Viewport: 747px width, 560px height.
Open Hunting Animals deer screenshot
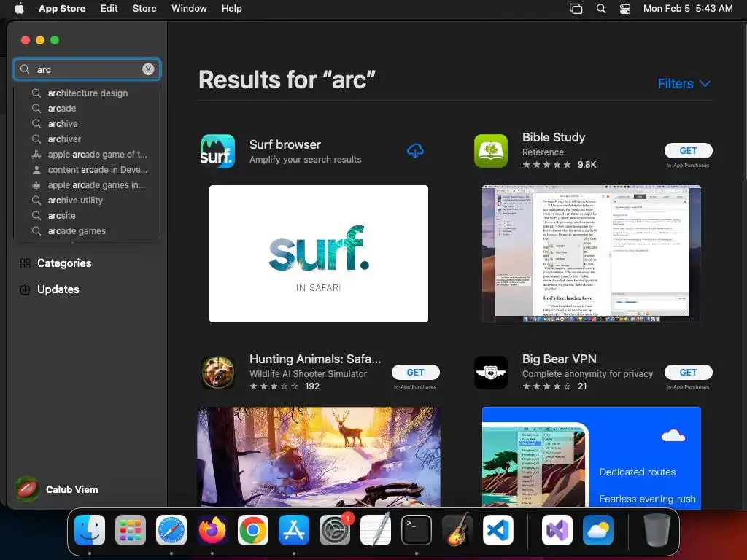[x=319, y=457]
